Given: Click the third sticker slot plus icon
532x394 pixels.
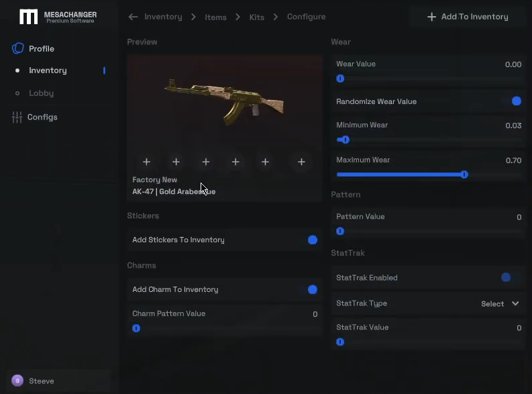Looking at the screenshot, I should coord(206,162).
